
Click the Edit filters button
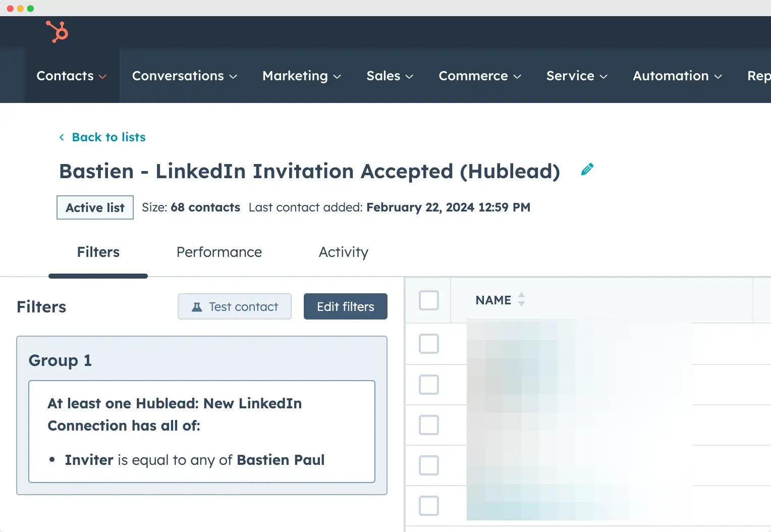[x=345, y=306]
